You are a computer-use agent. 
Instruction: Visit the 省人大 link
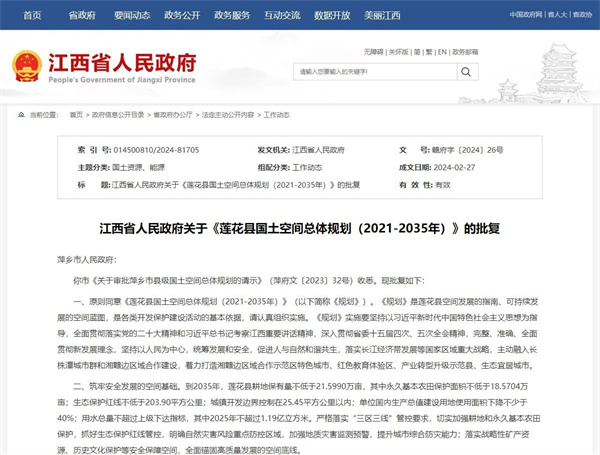(557, 15)
